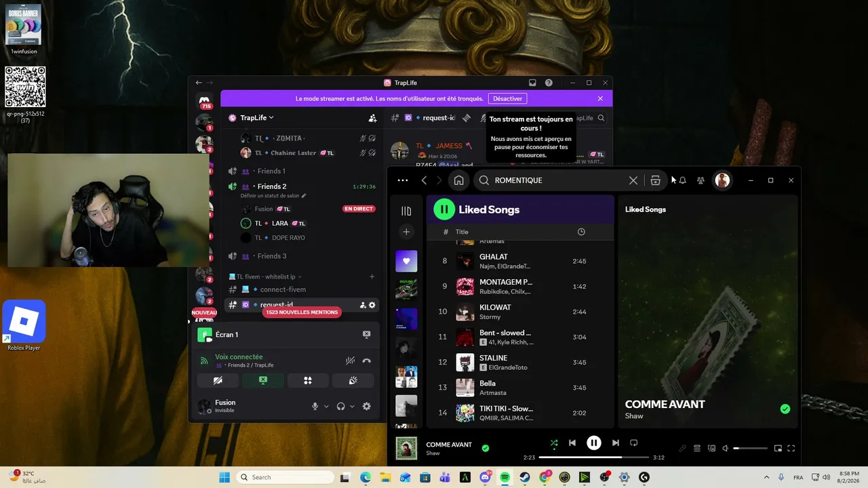Select the track Bella
The height and width of the screenshot is (488, 868).
[519, 388]
